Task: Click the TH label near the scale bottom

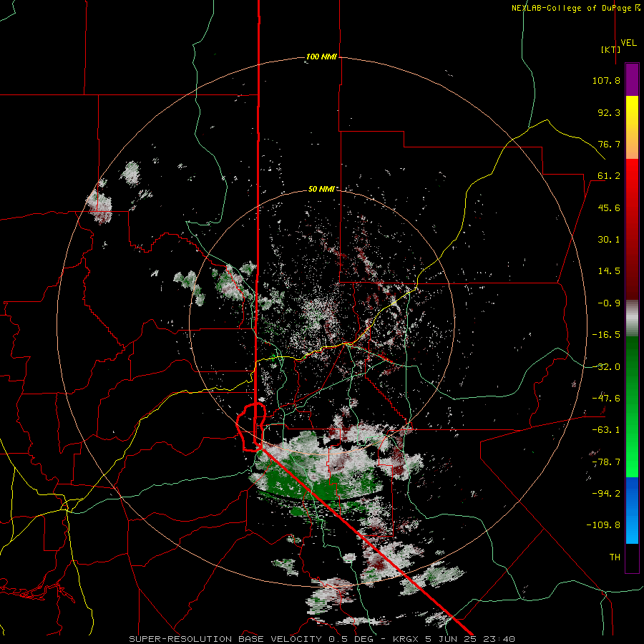Action: [x=615, y=557]
